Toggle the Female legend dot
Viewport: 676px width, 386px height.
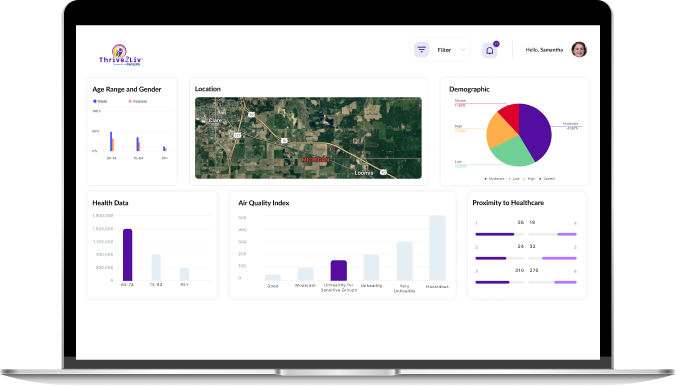point(130,101)
